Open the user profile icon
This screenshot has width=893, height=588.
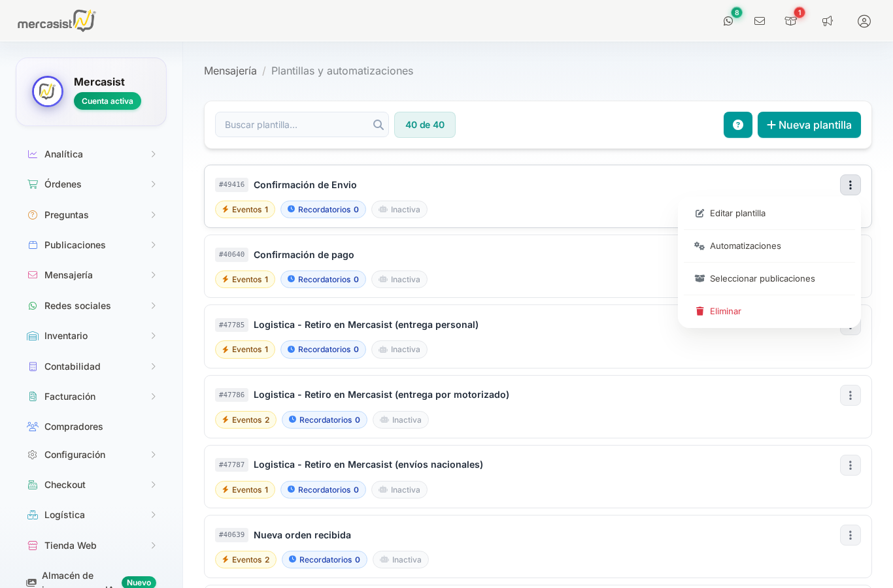(864, 21)
